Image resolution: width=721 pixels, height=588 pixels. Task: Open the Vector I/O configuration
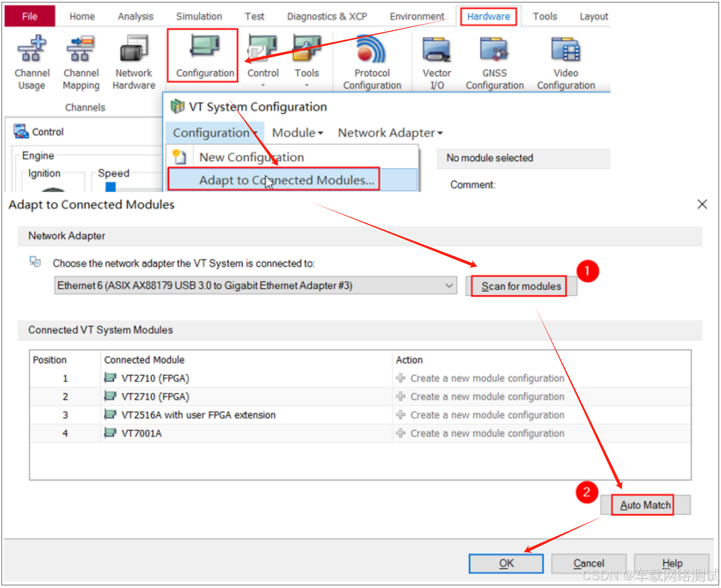click(437, 62)
